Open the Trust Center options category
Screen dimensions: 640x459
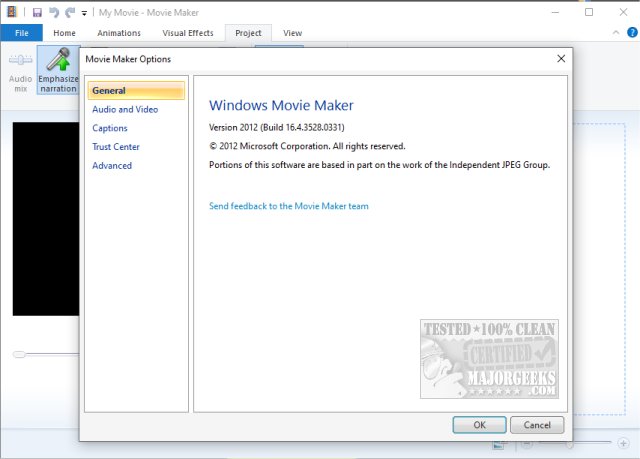(116, 147)
